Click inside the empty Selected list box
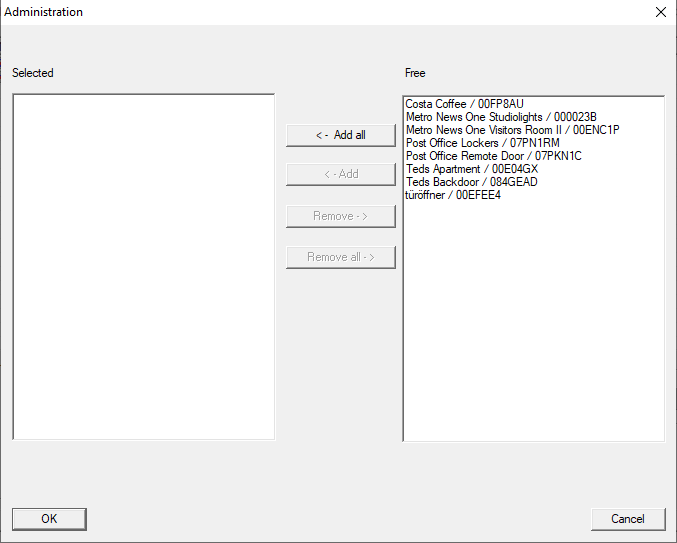 pyautogui.click(x=143, y=266)
